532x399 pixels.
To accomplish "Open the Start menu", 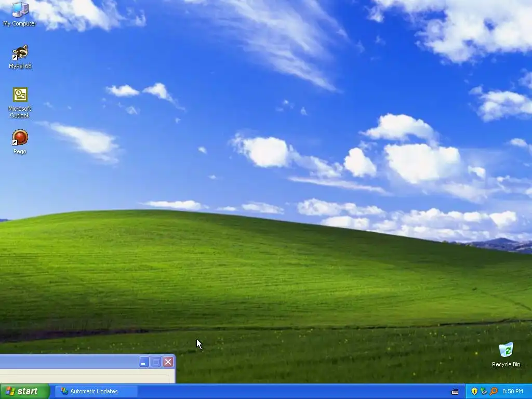I will coord(25,391).
